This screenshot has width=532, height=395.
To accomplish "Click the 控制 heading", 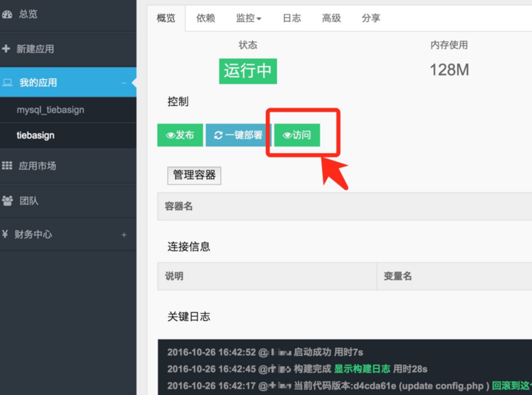I will [x=178, y=102].
